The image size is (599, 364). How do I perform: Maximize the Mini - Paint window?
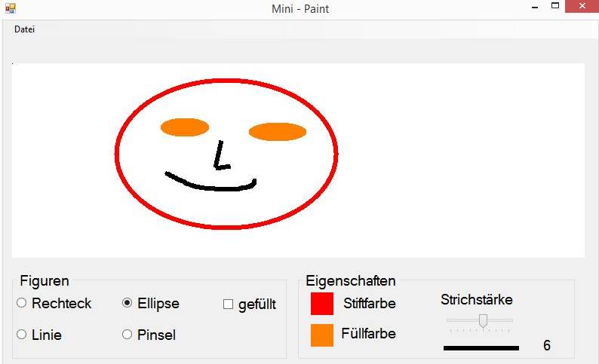555,6
